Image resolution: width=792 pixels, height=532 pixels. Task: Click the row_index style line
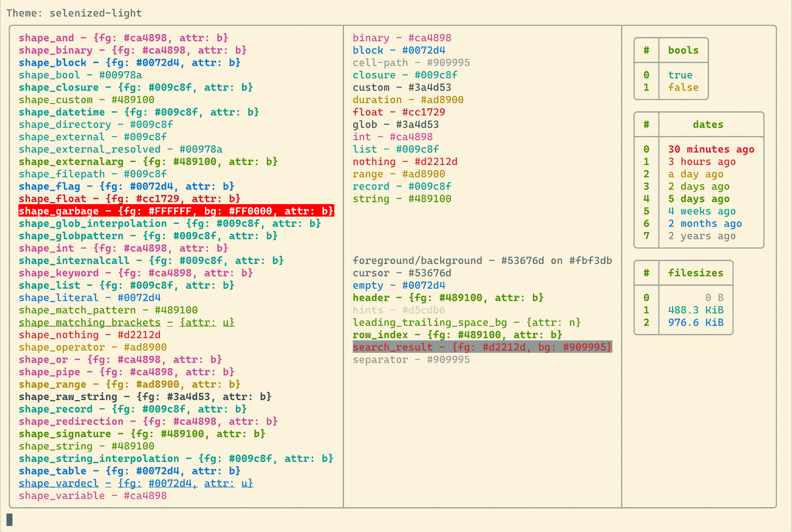[458, 335]
